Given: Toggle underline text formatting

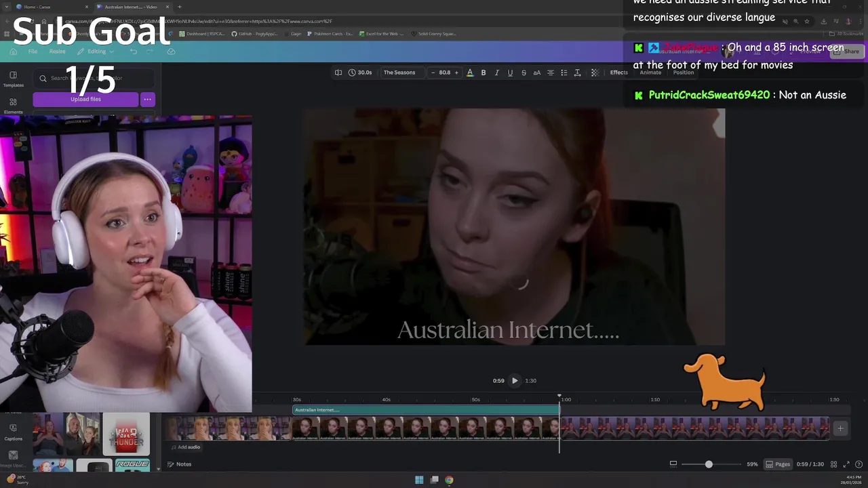Looking at the screenshot, I should [x=510, y=73].
